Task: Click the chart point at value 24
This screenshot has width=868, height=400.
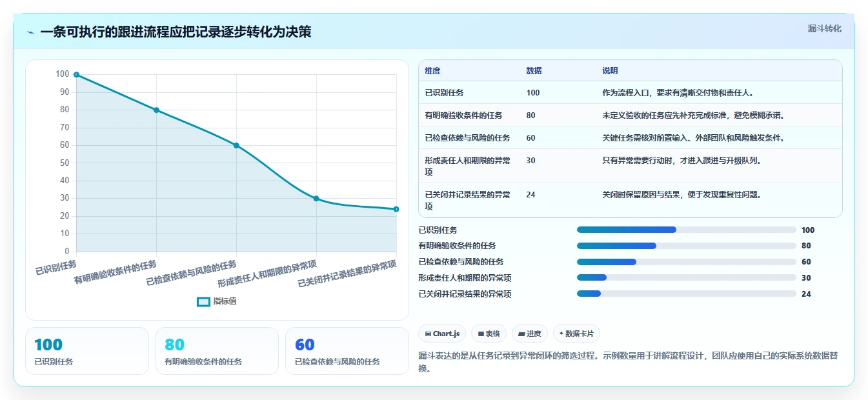Action: [396, 209]
